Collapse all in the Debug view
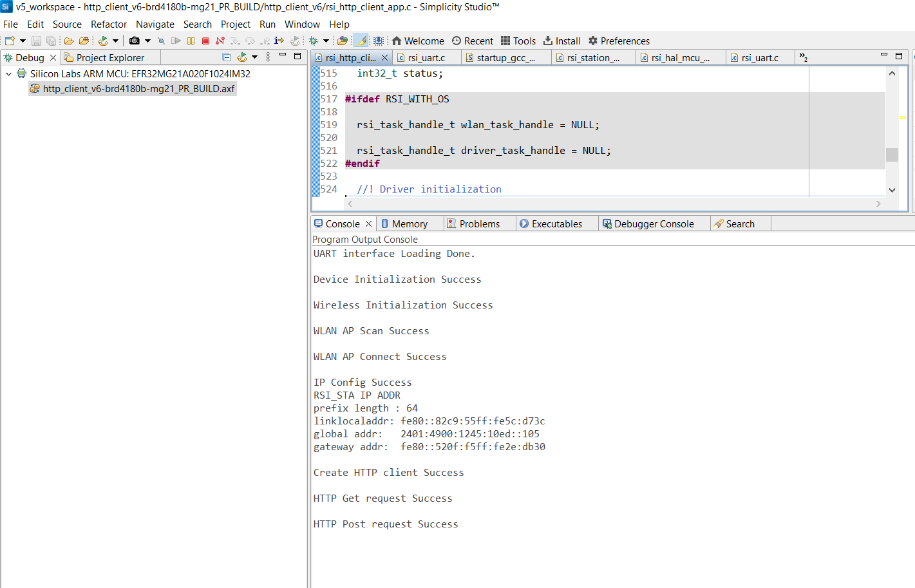The height and width of the screenshot is (588, 915). [x=227, y=57]
